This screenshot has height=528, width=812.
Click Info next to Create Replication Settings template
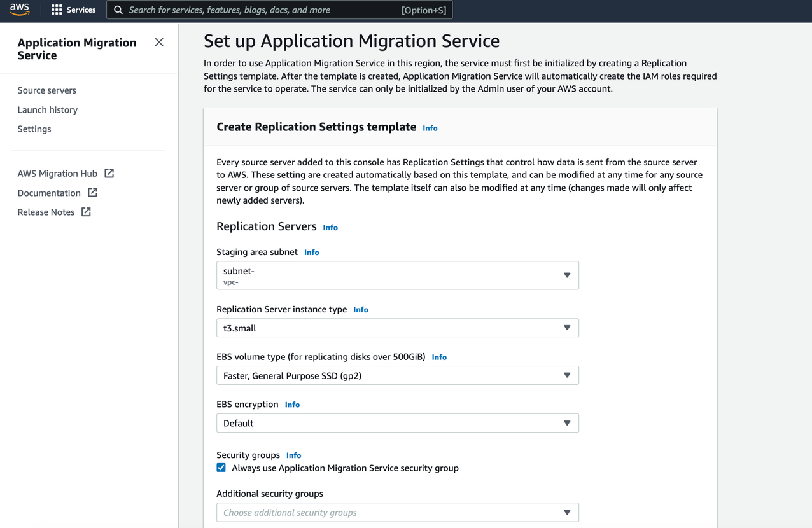[x=430, y=128]
